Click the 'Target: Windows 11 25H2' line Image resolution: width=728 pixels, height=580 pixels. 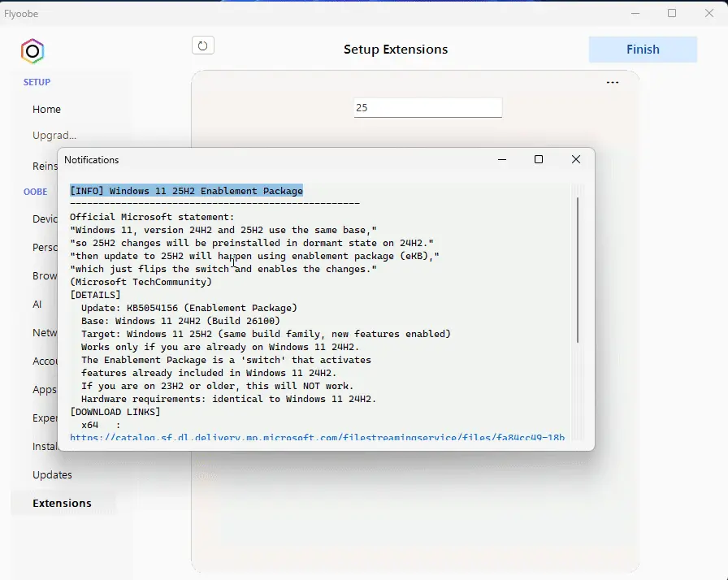(x=266, y=334)
